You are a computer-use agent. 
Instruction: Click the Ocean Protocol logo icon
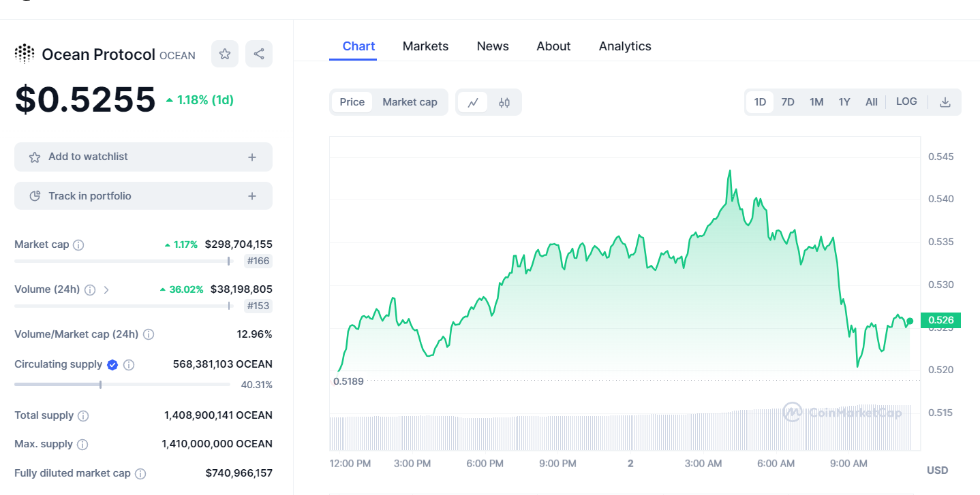25,54
